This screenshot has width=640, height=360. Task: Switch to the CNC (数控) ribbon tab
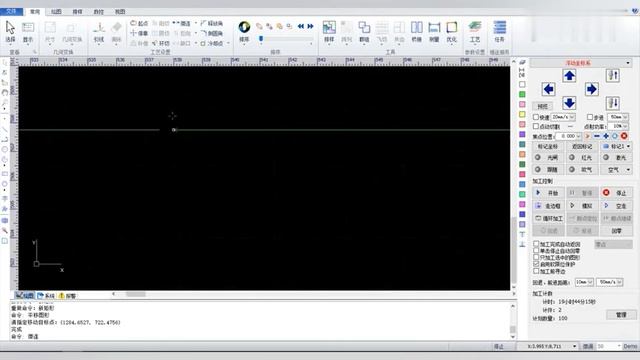[x=99, y=11]
